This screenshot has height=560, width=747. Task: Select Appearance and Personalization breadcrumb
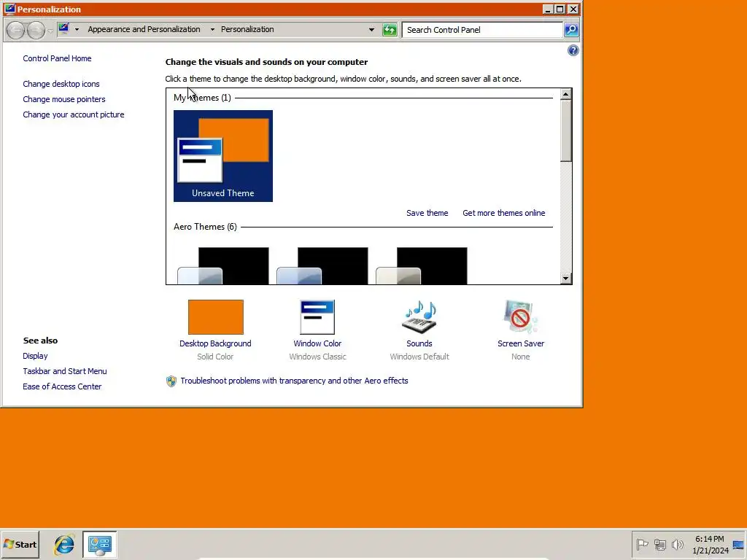[144, 29]
